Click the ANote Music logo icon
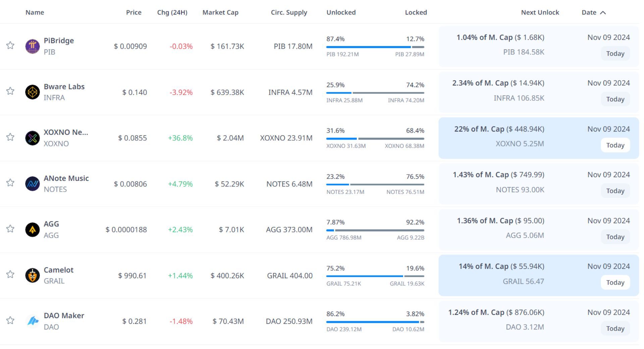Viewport: 644px width, 349px height. 33,184
